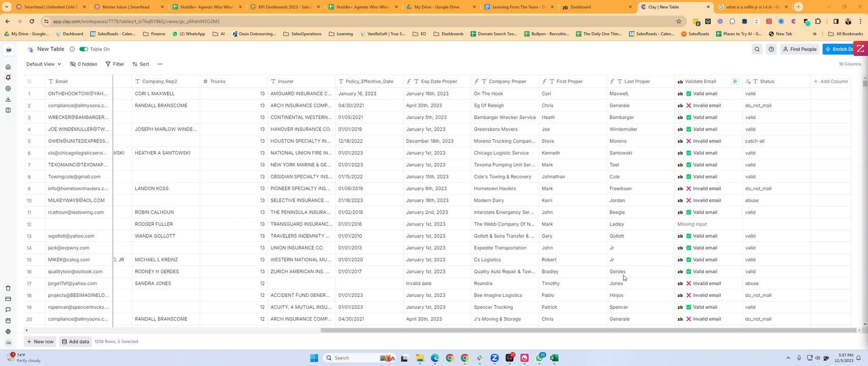Reload the page in Chrome
This screenshot has width=868, height=366.
(x=32, y=21)
